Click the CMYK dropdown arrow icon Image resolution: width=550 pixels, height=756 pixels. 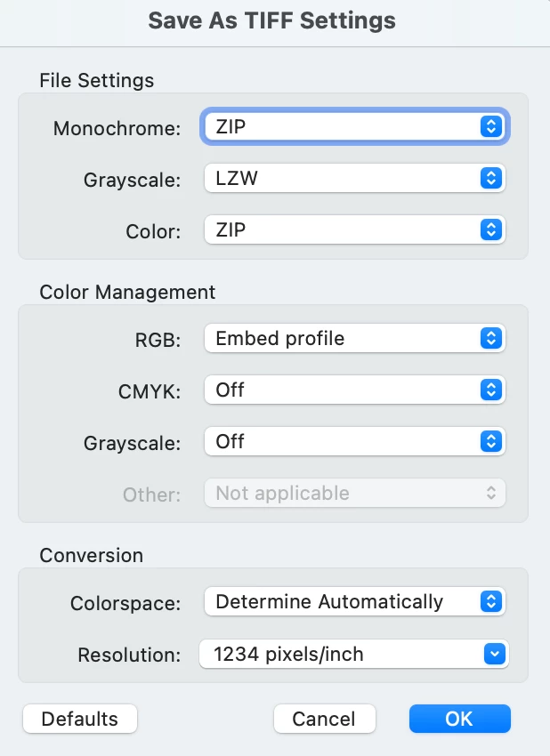click(x=491, y=390)
